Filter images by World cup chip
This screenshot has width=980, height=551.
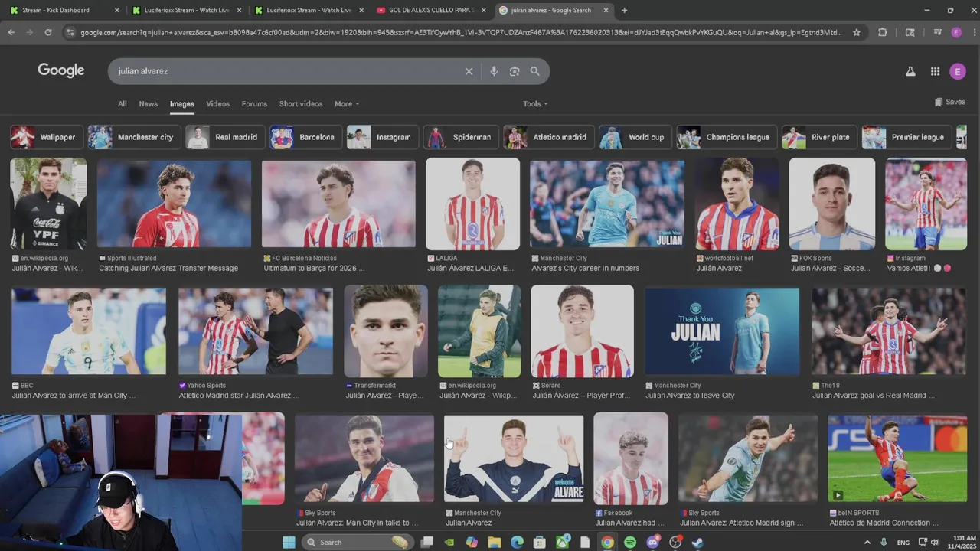point(635,137)
